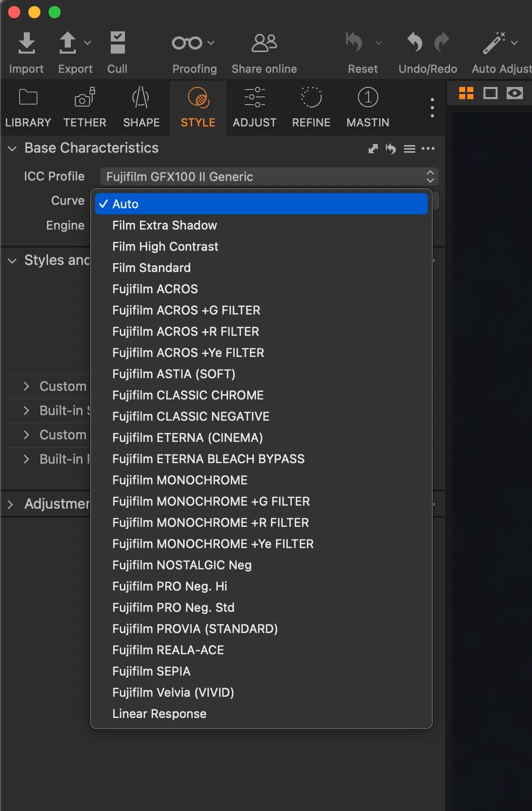Viewport: 532px width, 811px height.
Task: Click the Import icon in toolbar
Action: point(26,43)
